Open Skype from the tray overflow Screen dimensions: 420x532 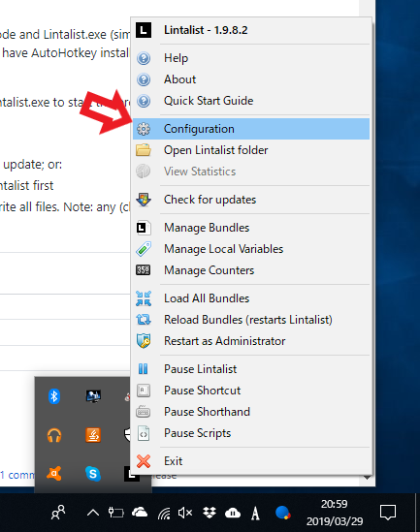93,474
